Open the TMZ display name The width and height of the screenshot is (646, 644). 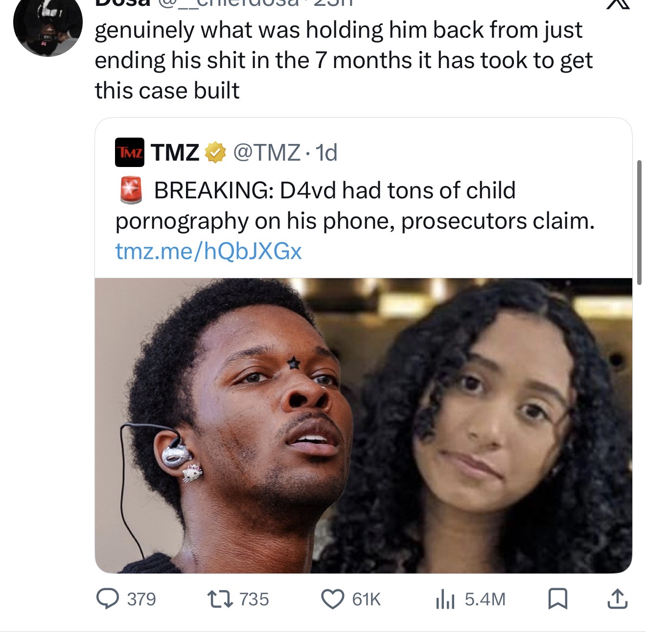175,153
